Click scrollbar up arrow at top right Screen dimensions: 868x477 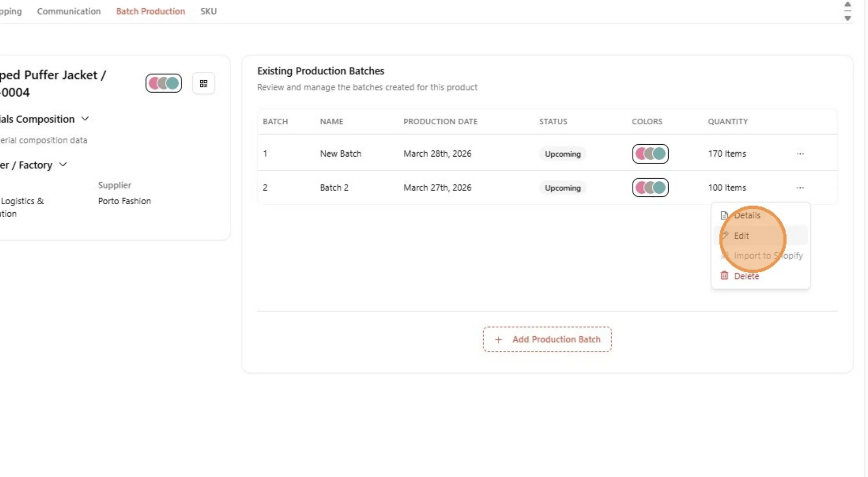847,4
